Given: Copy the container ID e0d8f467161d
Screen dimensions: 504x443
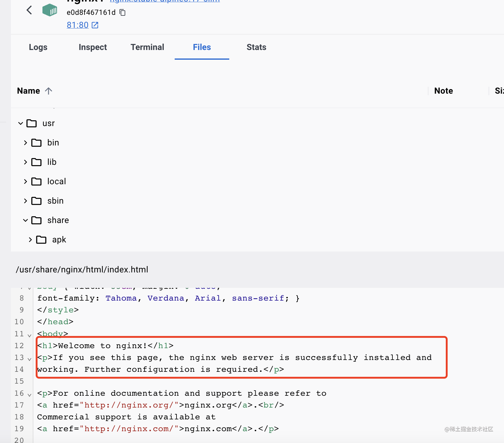Looking at the screenshot, I should 123,12.
